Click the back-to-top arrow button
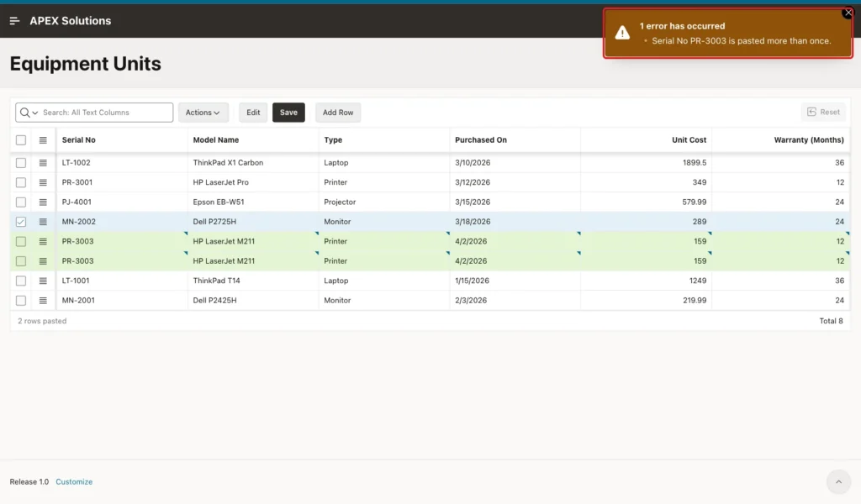The height and width of the screenshot is (504, 861). tap(838, 482)
